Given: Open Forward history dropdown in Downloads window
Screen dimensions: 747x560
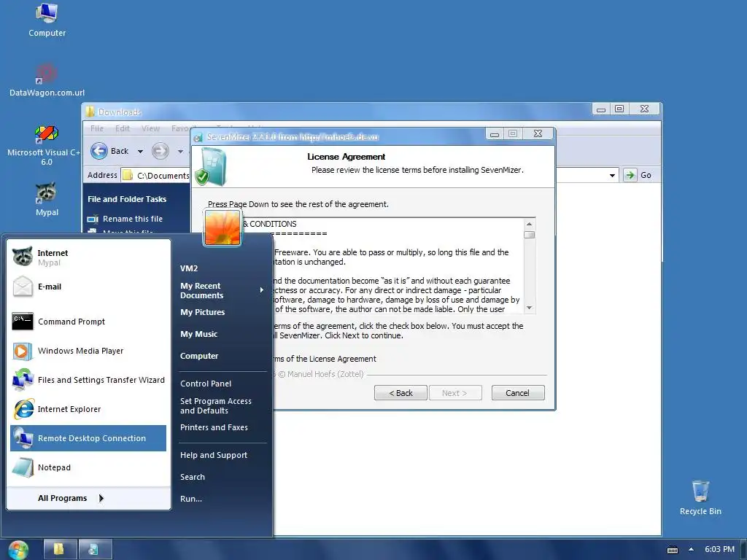Looking at the screenshot, I should (x=181, y=152).
